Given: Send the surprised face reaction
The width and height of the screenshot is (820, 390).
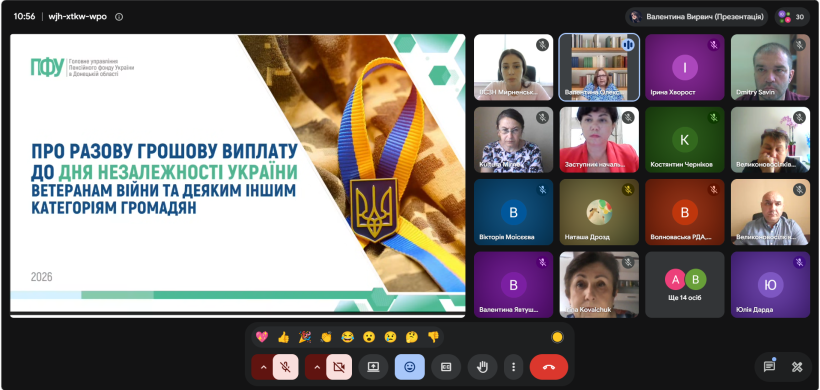Looking at the screenshot, I should (369, 337).
